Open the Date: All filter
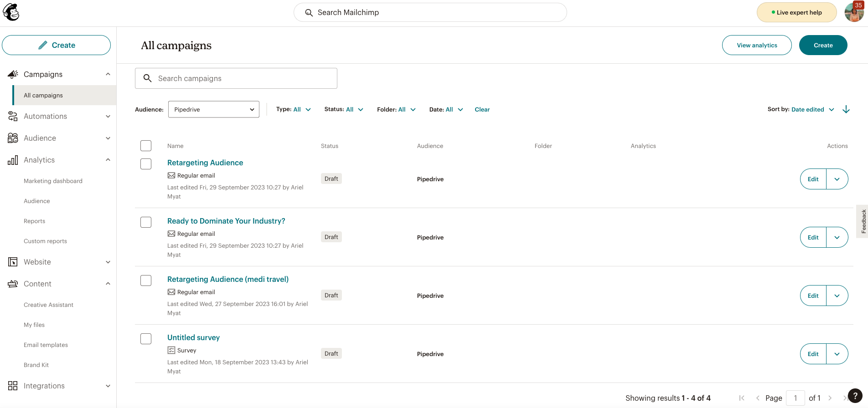The height and width of the screenshot is (408, 868). pyautogui.click(x=446, y=109)
